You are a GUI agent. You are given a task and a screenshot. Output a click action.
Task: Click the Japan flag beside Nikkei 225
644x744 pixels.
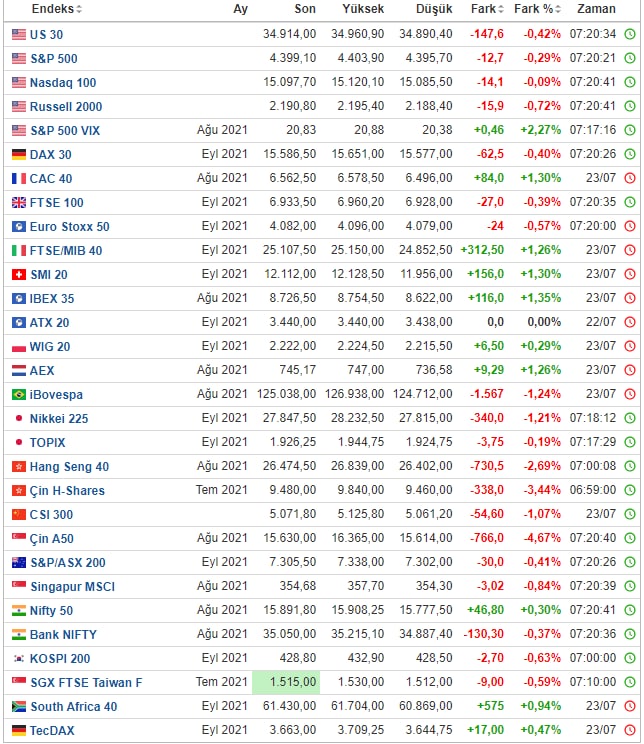pyautogui.click(x=19, y=418)
